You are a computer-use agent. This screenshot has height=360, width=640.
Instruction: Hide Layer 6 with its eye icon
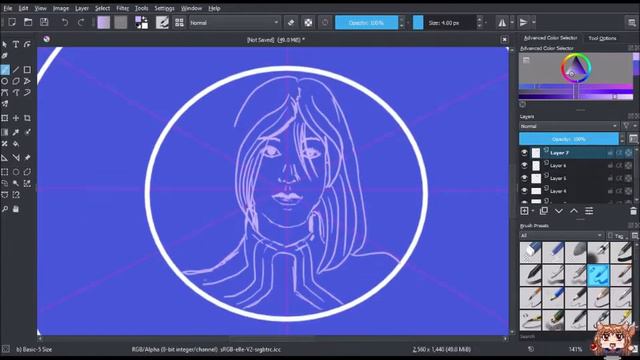524,165
